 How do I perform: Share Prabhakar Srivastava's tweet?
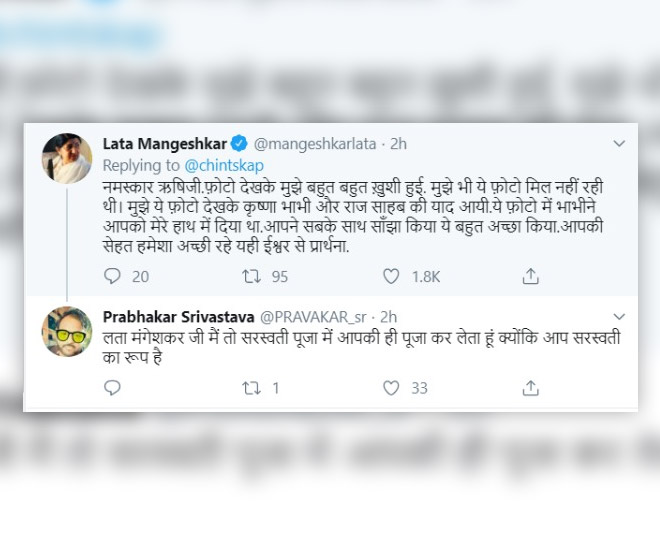531,388
